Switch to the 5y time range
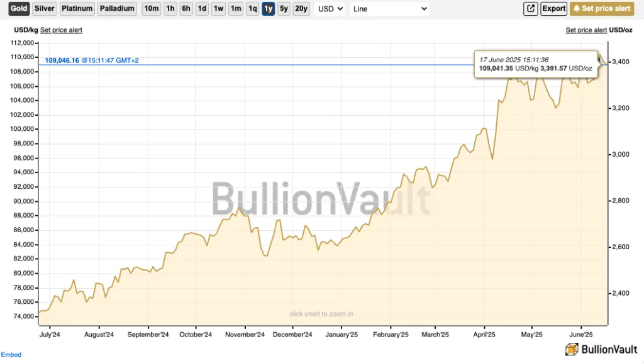 [284, 9]
